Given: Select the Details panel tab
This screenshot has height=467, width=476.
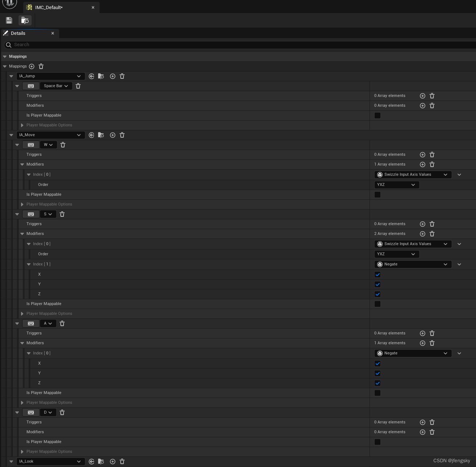Looking at the screenshot, I should 18,33.
